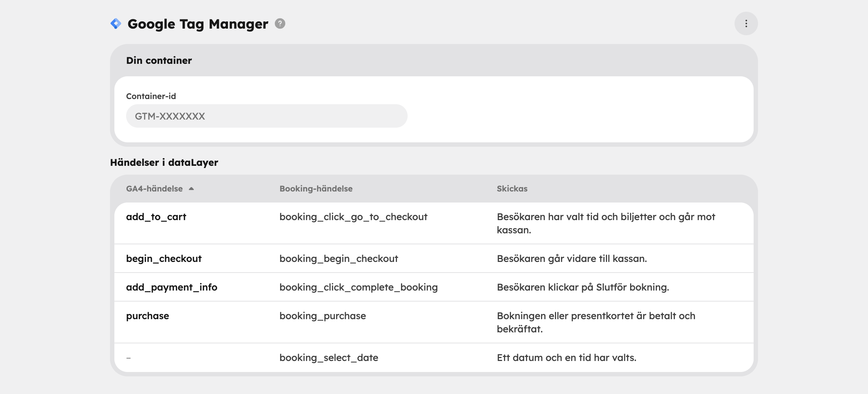Click description starting 'Bokningen eller presentkortet'

tap(596, 322)
